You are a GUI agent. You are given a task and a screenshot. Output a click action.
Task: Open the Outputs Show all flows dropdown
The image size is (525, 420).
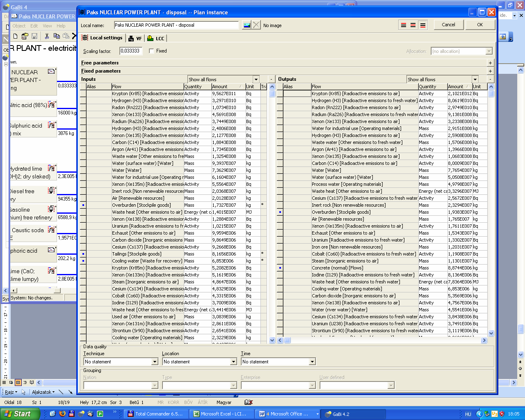(x=475, y=80)
